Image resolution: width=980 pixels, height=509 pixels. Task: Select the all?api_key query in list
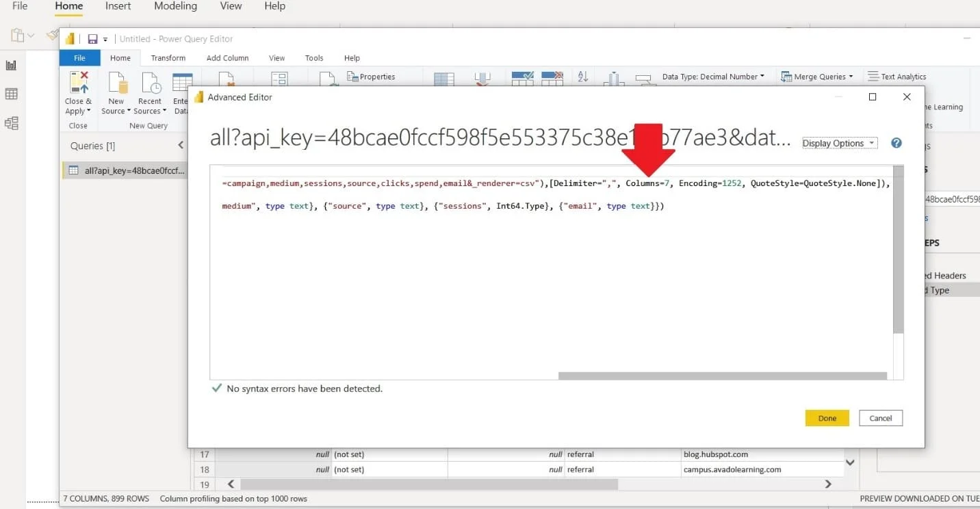coord(125,170)
